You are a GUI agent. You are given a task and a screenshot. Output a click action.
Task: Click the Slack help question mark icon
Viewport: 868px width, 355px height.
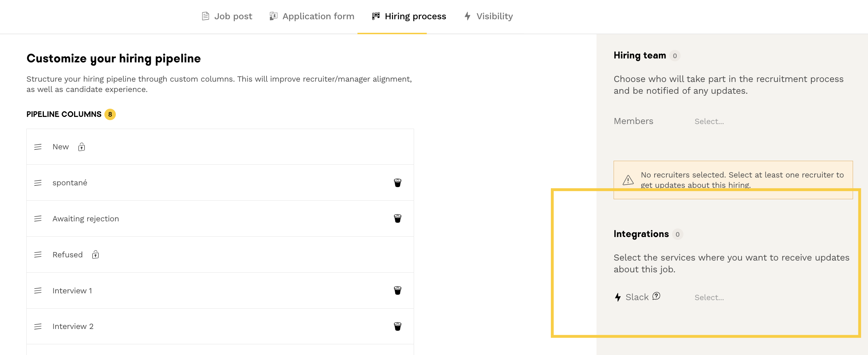pyautogui.click(x=656, y=296)
